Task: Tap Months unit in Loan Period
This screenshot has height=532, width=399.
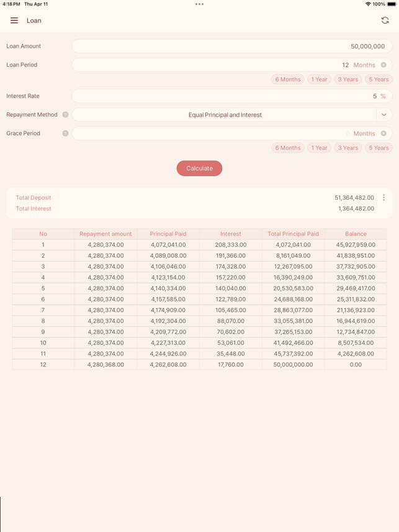Action: (x=364, y=65)
